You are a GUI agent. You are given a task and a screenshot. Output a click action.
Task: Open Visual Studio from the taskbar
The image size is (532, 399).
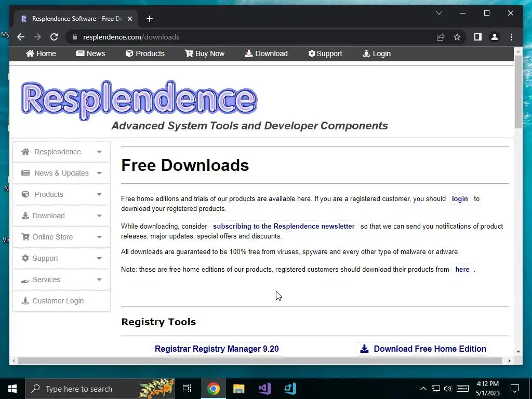[x=264, y=389]
